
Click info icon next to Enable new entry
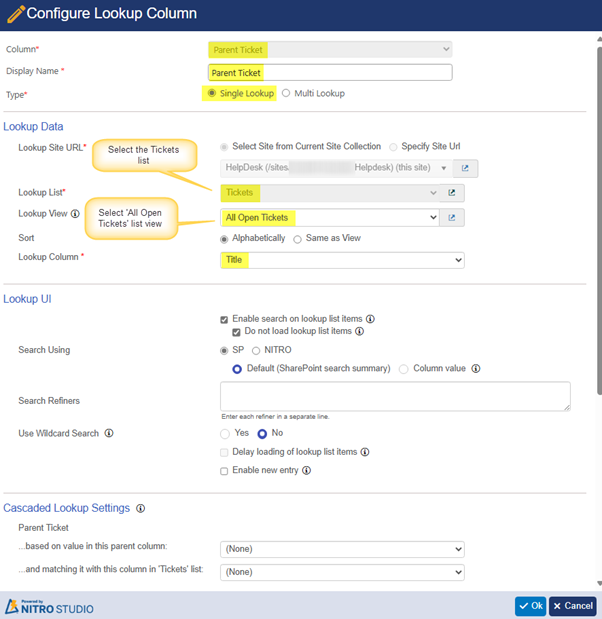[306, 470]
